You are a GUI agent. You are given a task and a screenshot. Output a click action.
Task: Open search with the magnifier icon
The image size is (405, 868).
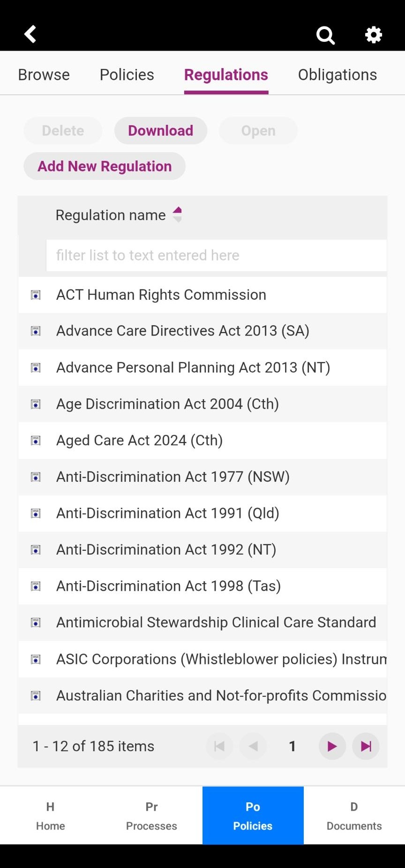coord(325,35)
